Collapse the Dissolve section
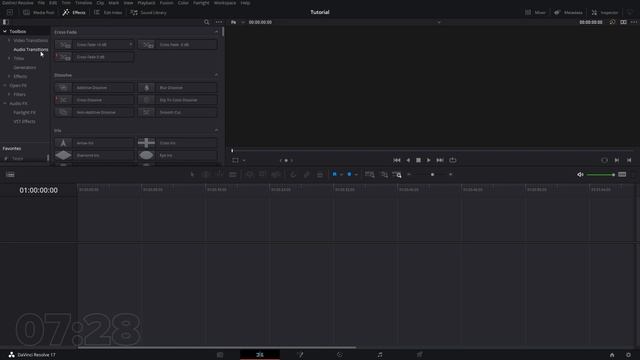The height and width of the screenshot is (360, 640). 216,75
